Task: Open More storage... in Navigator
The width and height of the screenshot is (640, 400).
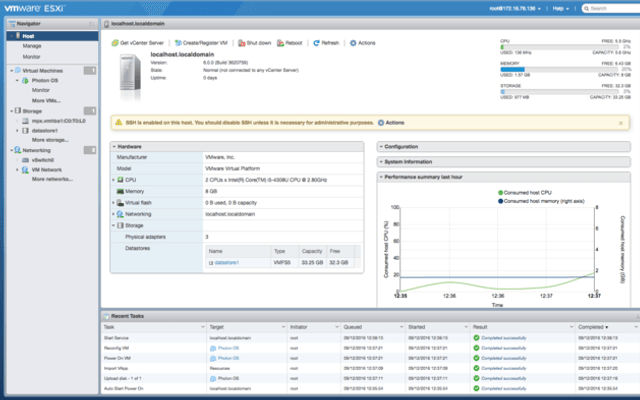Action: [50, 140]
